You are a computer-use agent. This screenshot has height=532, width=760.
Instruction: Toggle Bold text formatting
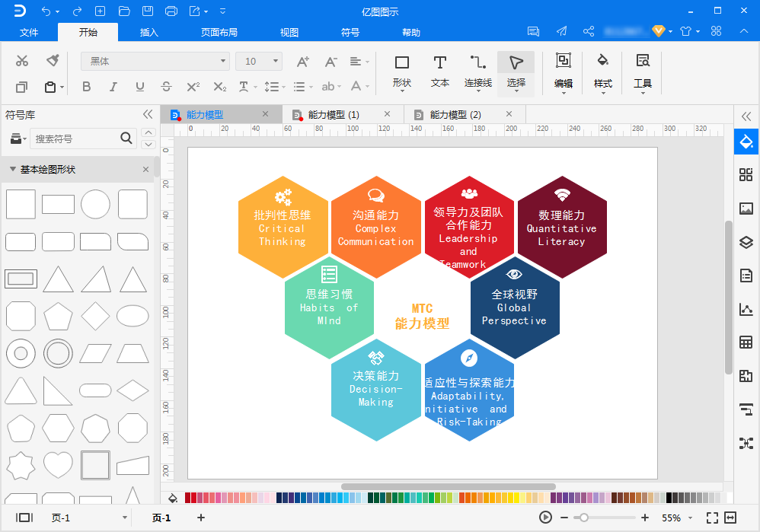point(86,87)
